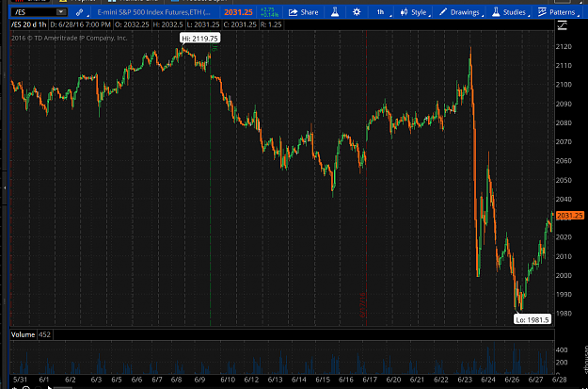Open the Style menu
588x389 pixels.
tap(415, 12)
